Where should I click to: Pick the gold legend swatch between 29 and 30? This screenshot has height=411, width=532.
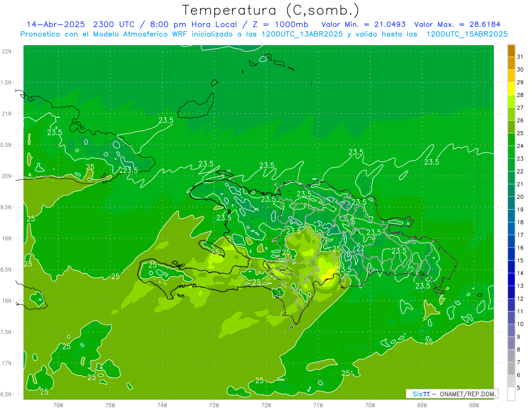(x=511, y=76)
